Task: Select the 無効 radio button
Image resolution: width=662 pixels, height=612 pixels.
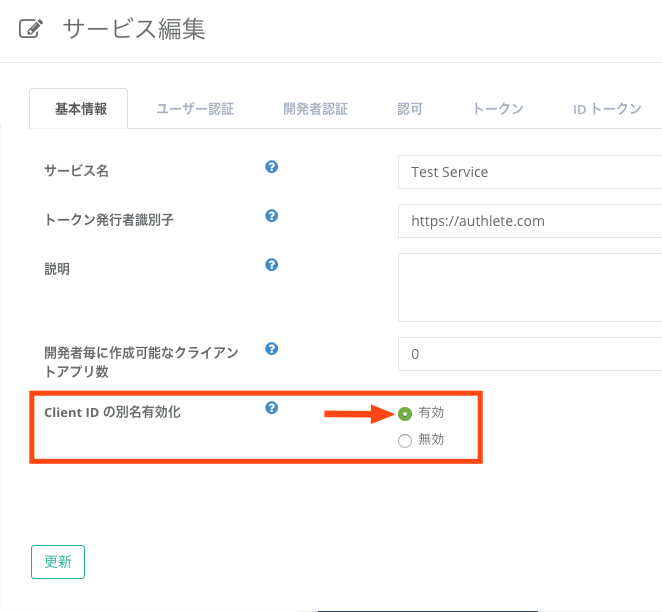Action: pos(405,441)
